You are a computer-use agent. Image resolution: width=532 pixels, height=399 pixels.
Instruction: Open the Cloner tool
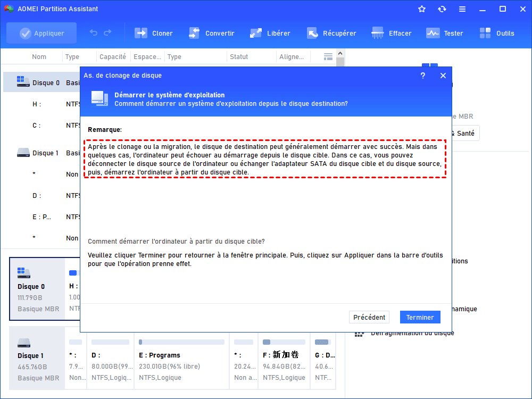click(x=154, y=33)
